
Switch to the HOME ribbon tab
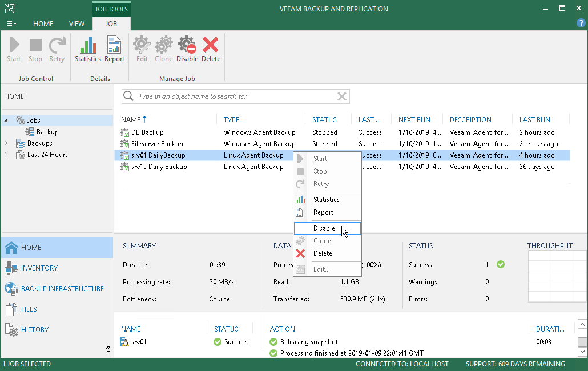[x=43, y=23]
